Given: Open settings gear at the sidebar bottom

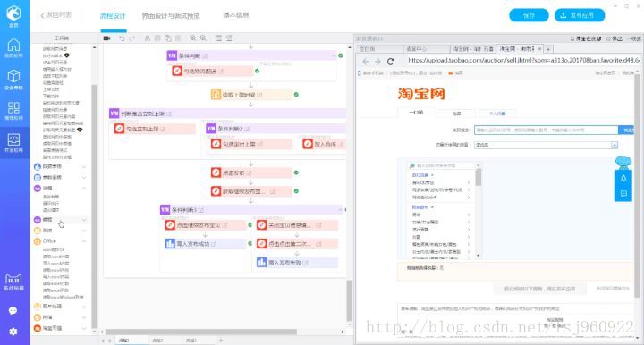Looking at the screenshot, I should coord(13,332).
